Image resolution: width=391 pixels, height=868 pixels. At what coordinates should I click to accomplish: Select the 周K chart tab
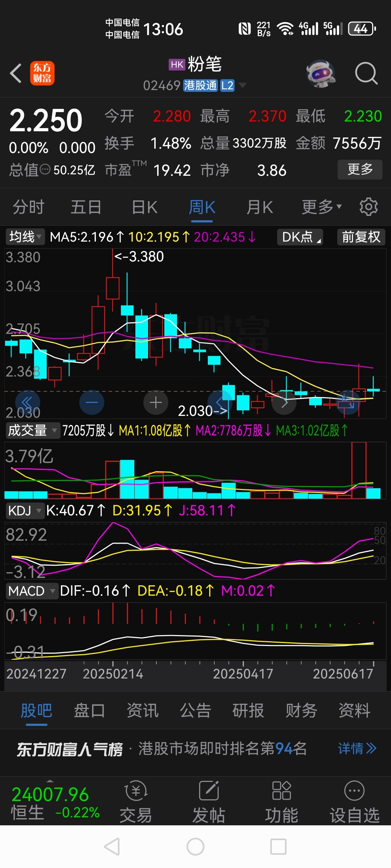click(x=202, y=207)
